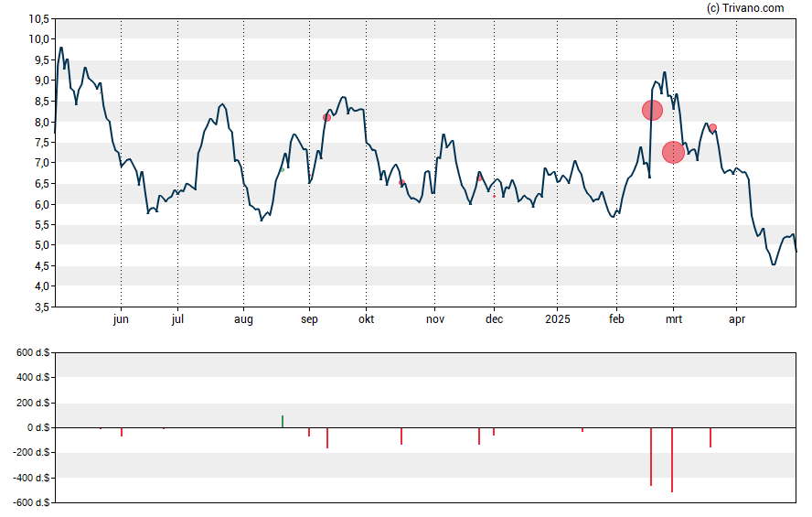
Task: Click the '0 d.$' axis label
Action: tap(38, 428)
